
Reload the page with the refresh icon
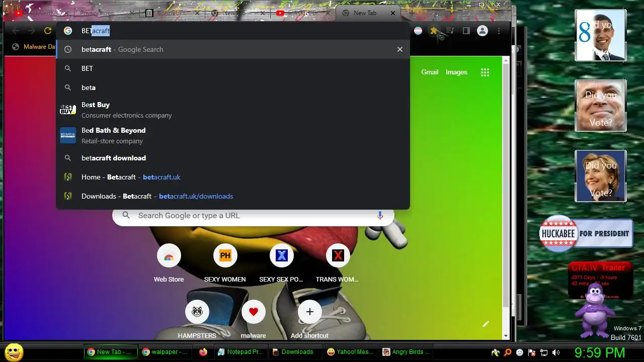click(48, 31)
